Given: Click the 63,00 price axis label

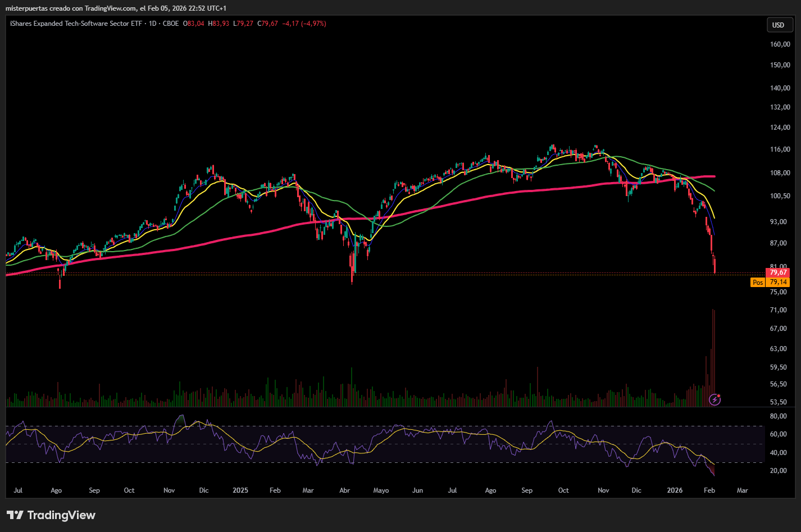Looking at the screenshot, I should pyautogui.click(x=779, y=349).
